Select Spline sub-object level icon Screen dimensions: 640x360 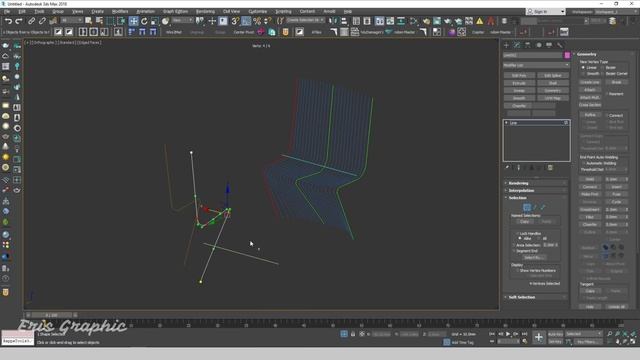pos(543,207)
